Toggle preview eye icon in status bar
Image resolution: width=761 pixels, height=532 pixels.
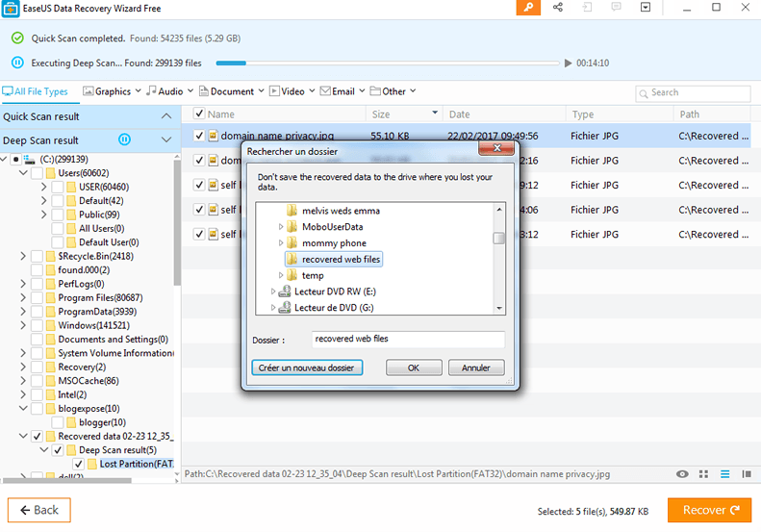682,474
